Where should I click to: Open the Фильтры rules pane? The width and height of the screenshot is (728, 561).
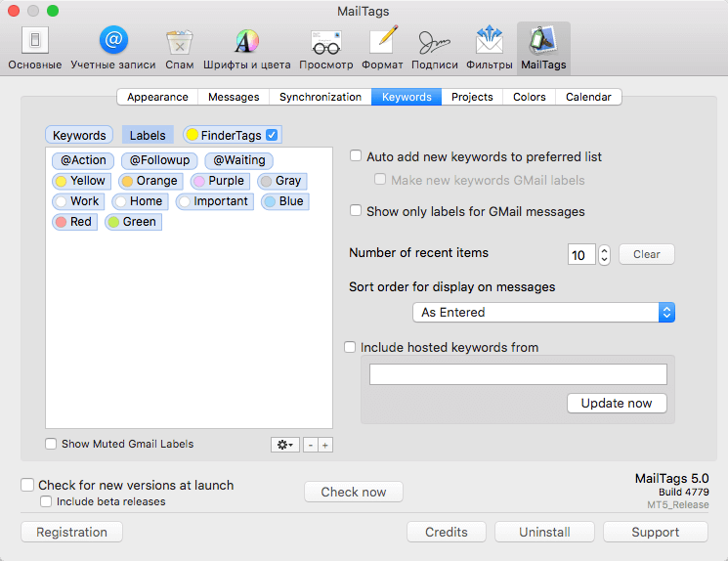(490, 48)
